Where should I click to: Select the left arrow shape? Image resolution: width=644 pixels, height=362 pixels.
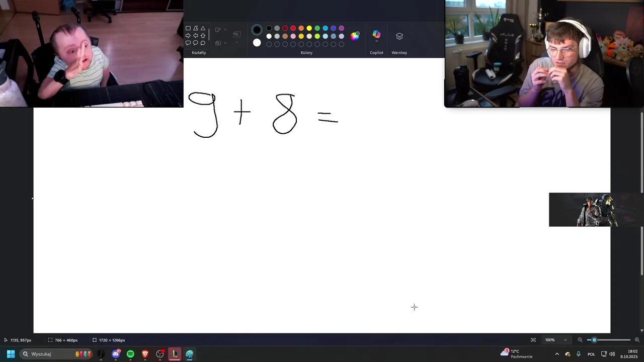(196, 36)
